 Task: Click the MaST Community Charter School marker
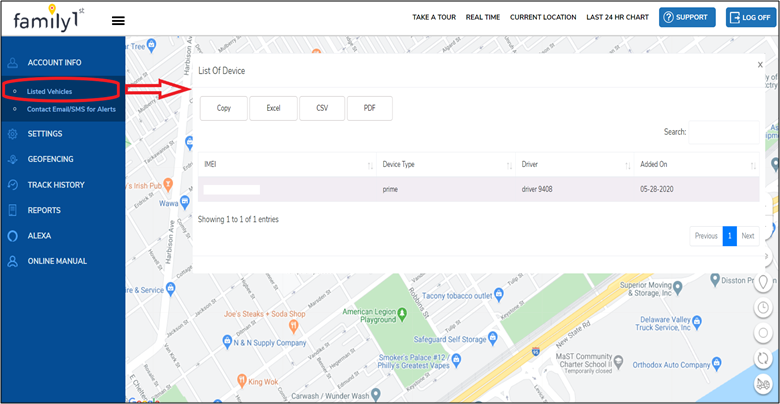coord(618,360)
